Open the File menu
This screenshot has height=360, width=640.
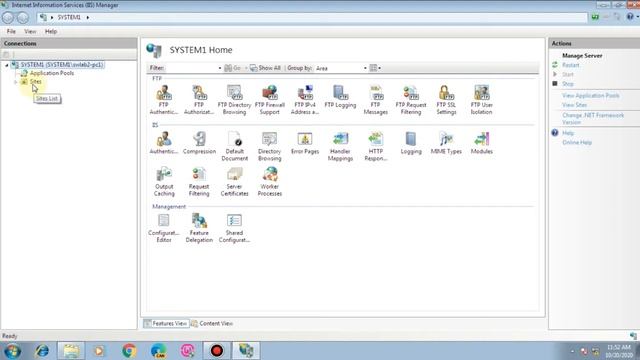pos(11,31)
